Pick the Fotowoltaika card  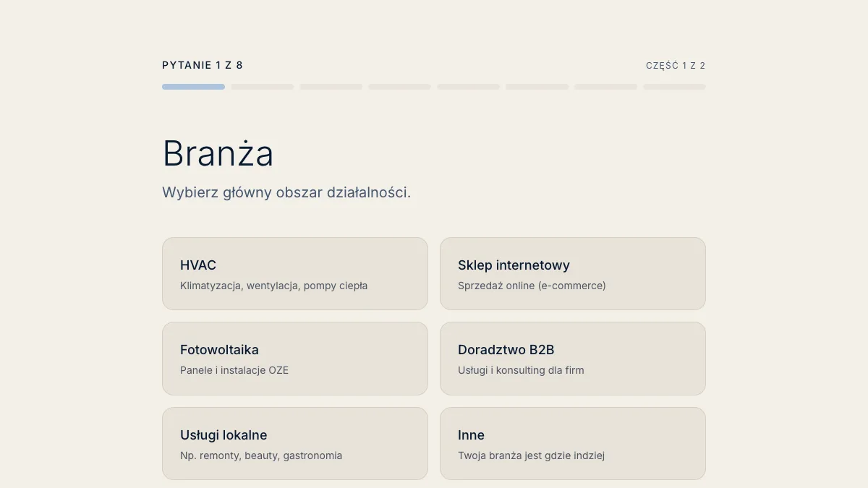click(x=295, y=359)
